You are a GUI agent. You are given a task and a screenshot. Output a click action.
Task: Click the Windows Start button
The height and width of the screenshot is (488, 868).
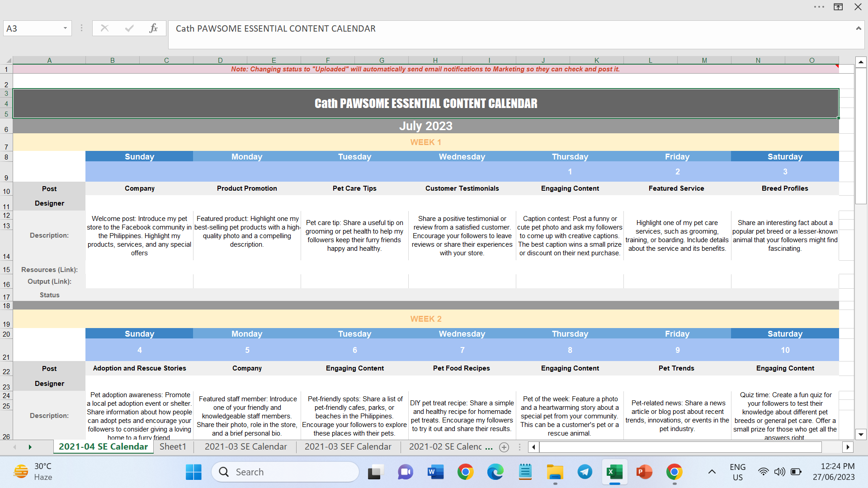tap(193, 472)
